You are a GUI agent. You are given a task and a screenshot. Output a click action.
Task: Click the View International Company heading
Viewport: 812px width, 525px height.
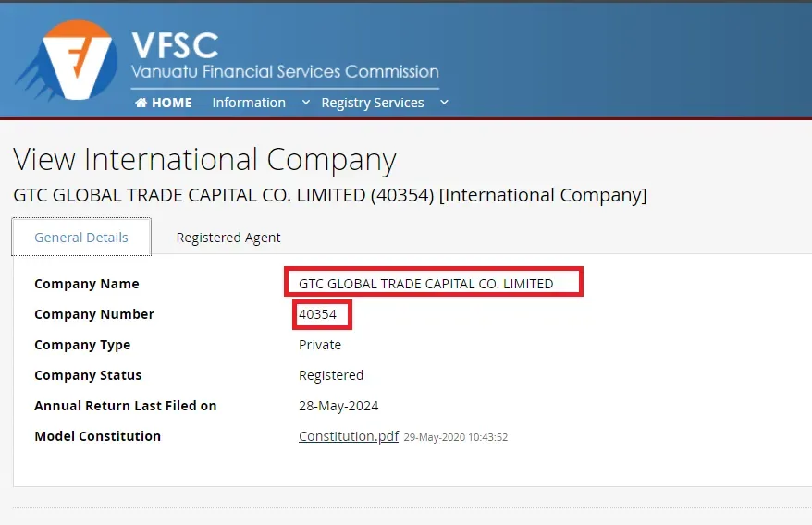[204, 160]
